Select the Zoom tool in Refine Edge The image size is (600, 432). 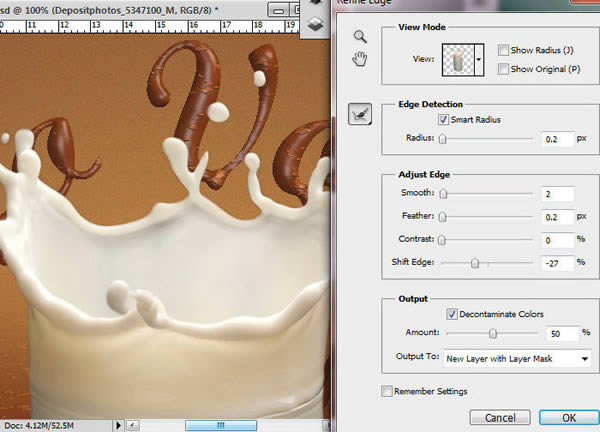[x=360, y=36]
